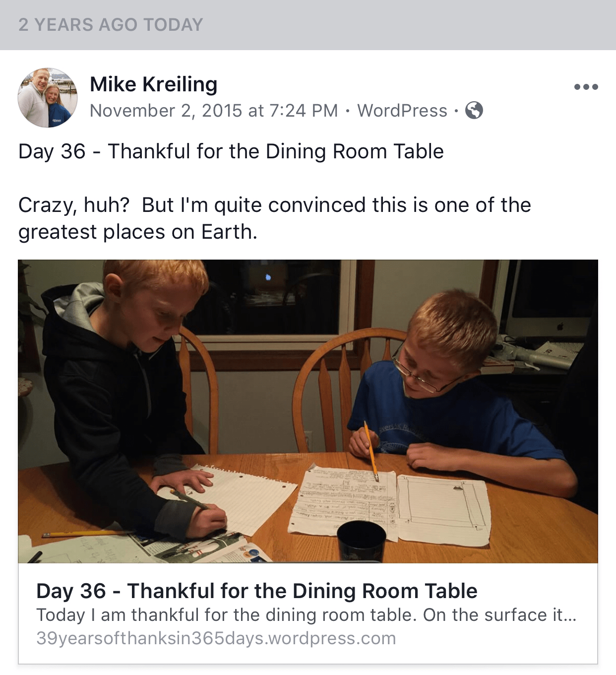Select the "Day 36" post caption line
Screen dimensions: 616x675
[231, 151]
